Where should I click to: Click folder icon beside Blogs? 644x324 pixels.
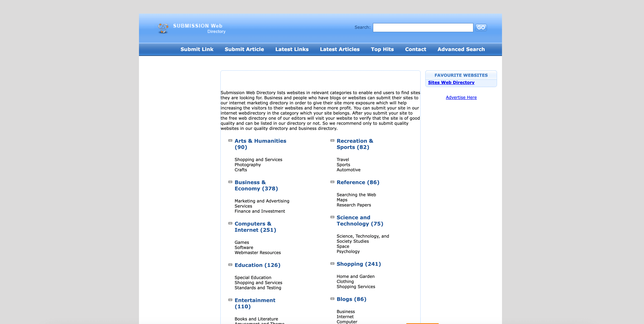(x=332, y=299)
